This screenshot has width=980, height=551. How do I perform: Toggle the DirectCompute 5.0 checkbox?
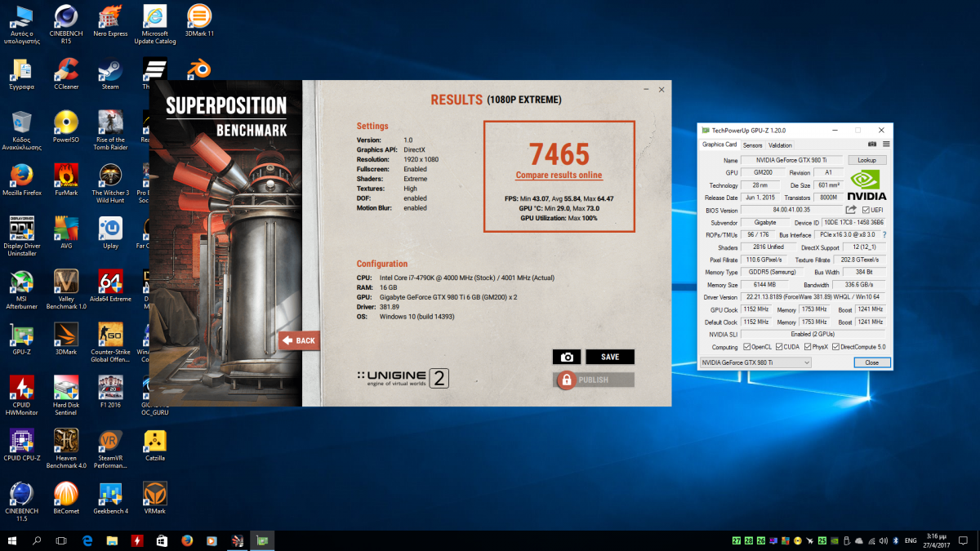tap(835, 347)
